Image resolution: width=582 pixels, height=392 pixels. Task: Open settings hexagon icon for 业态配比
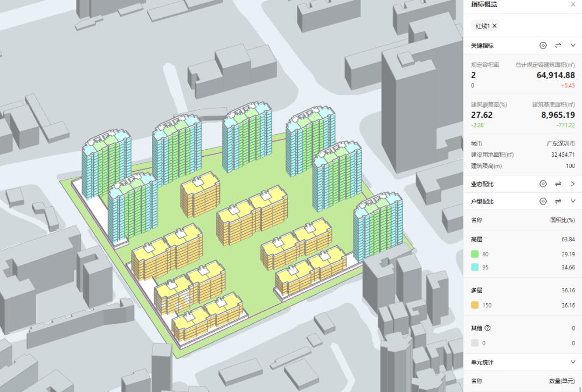coord(543,184)
